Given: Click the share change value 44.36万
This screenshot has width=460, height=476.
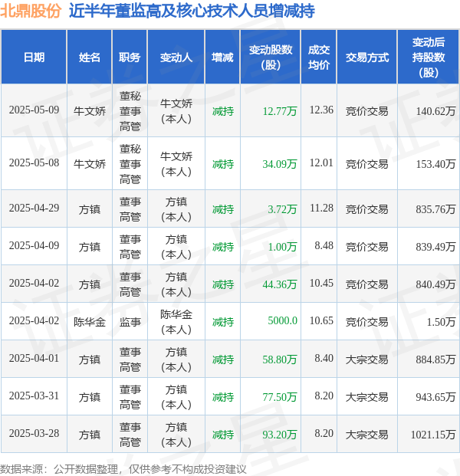Looking at the screenshot, I should [280, 284].
